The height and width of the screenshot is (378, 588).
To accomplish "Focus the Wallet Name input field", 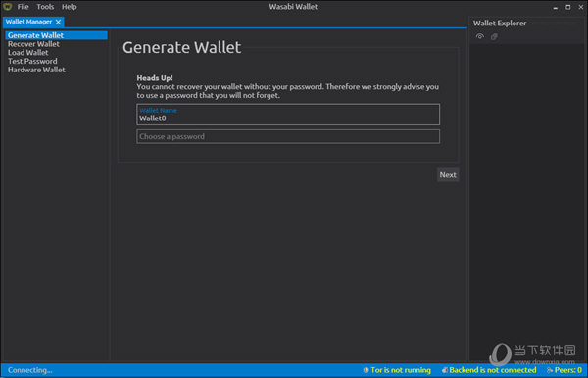I will (288, 115).
